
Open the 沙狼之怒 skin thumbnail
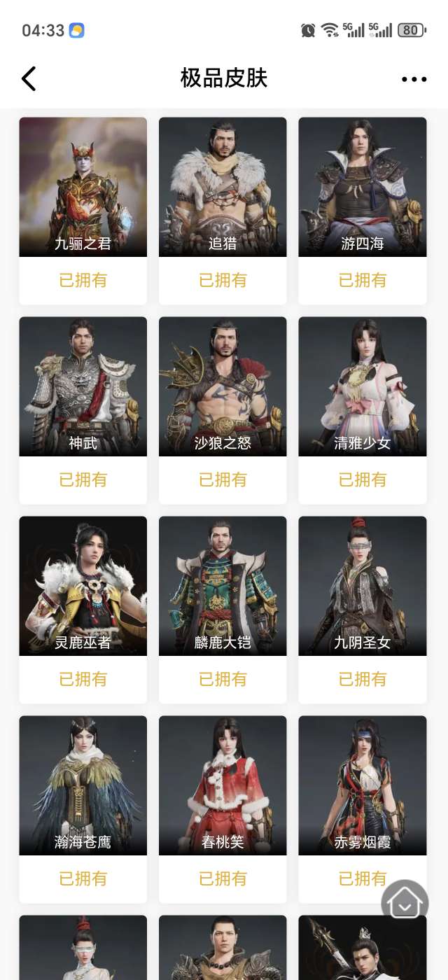pyautogui.click(x=223, y=386)
